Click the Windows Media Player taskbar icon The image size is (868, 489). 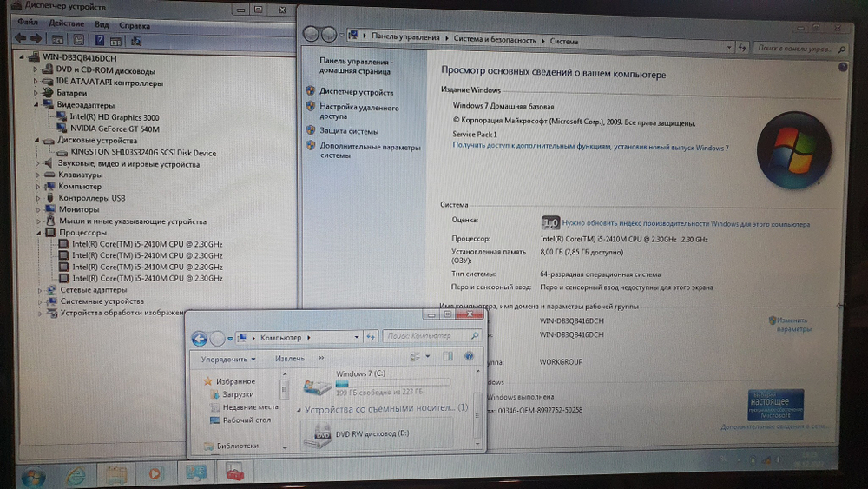point(155,473)
